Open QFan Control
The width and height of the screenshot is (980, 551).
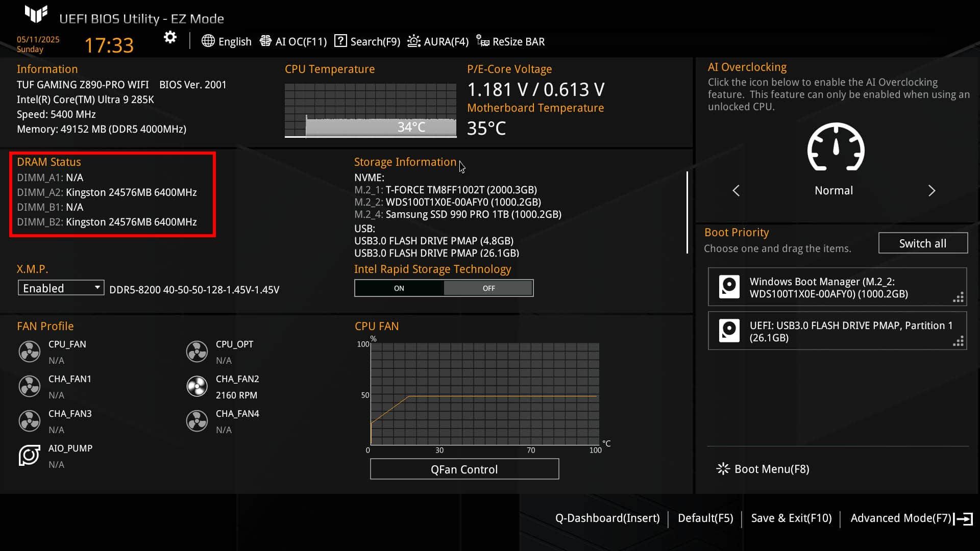[464, 469]
